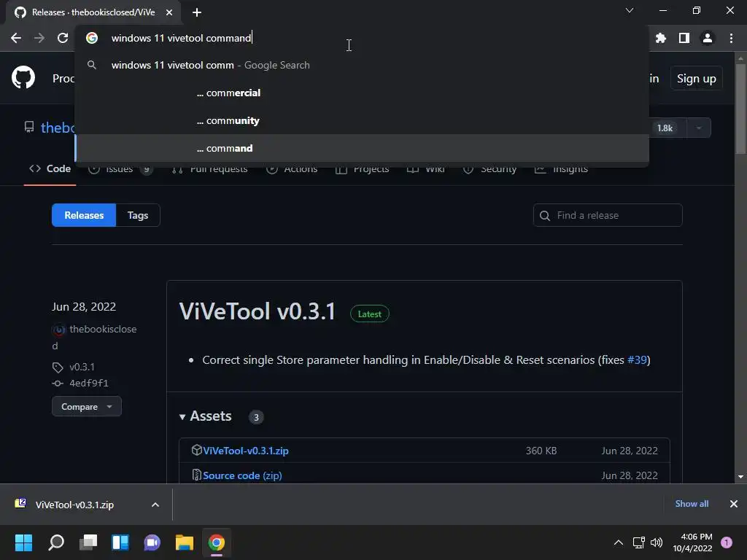
Task: Toggle Chrome side panel icon
Action: coord(684,38)
